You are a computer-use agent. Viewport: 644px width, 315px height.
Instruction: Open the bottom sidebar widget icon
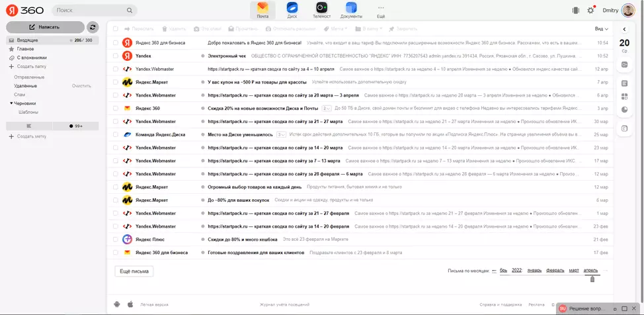click(624, 129)
